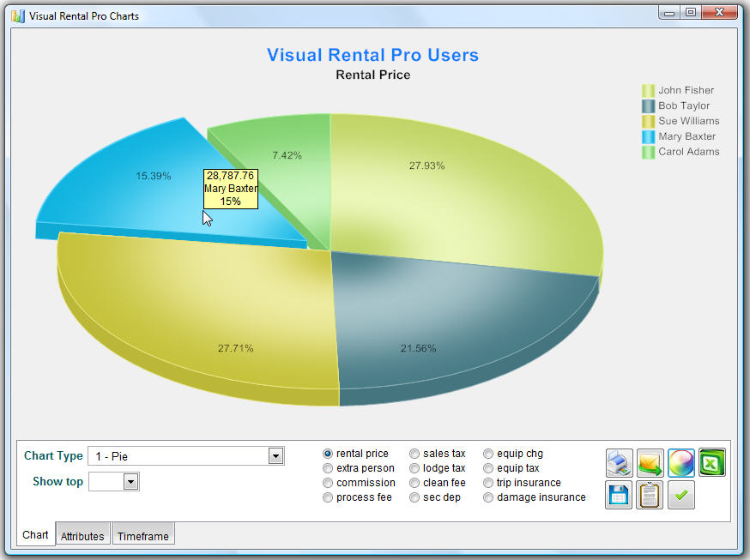Click the Visual Rental Pro Users chart title
Viewport: 750px width, 560px height.
(372, 55)
